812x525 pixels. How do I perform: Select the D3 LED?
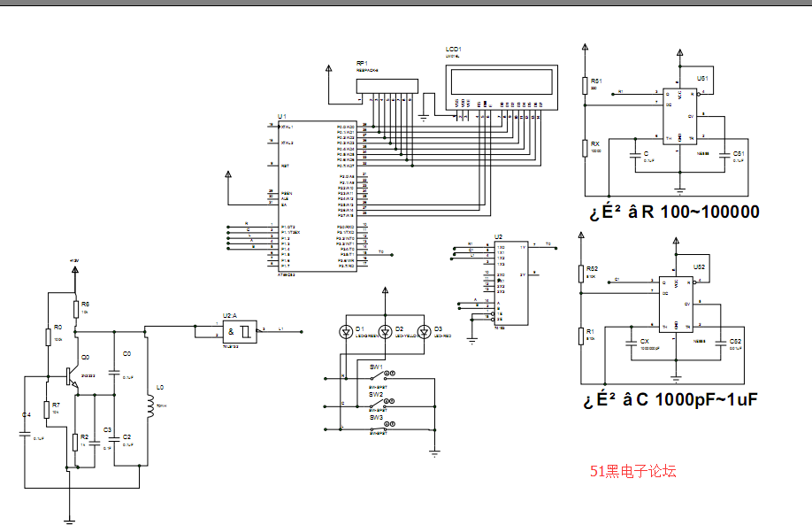[424, 332]
